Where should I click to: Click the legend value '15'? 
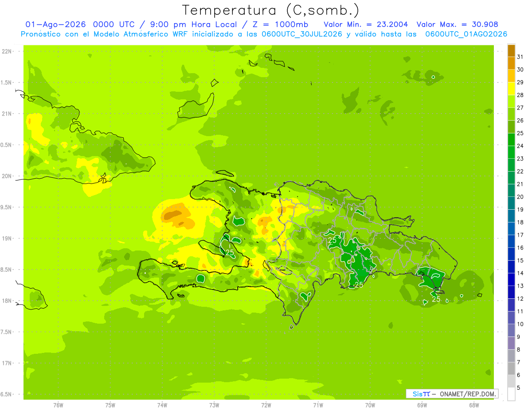tap(520, 260)
